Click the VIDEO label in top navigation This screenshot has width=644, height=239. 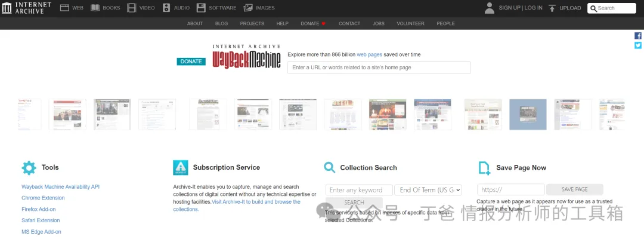click(147, 8)
